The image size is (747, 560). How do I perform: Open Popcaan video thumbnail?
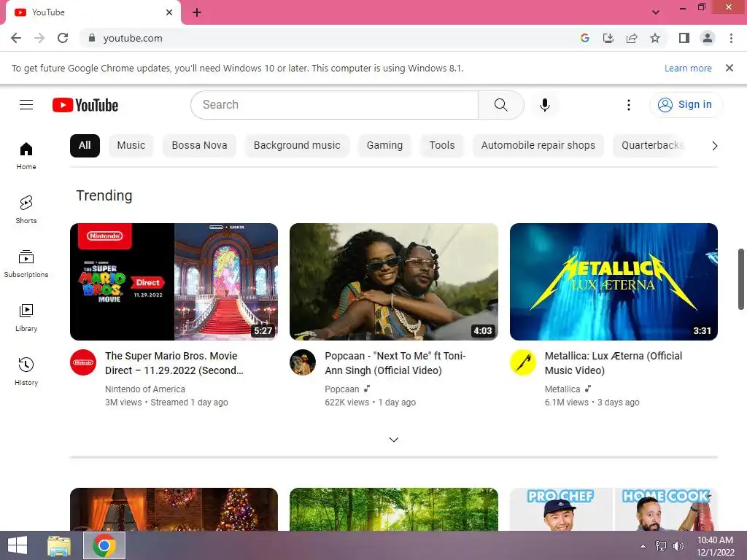pos(393,281)
